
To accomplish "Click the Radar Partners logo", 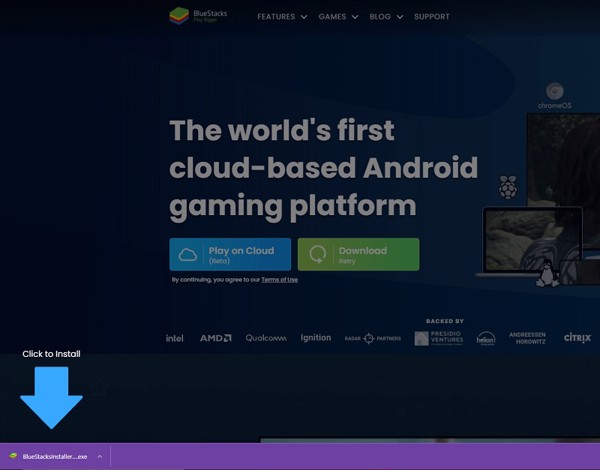I will (x=373, y=338).
